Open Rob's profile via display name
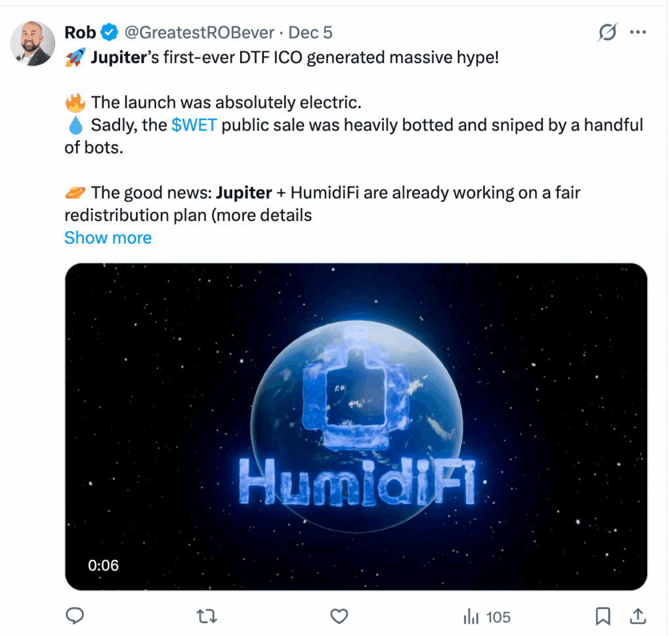 tap(80, 32)
